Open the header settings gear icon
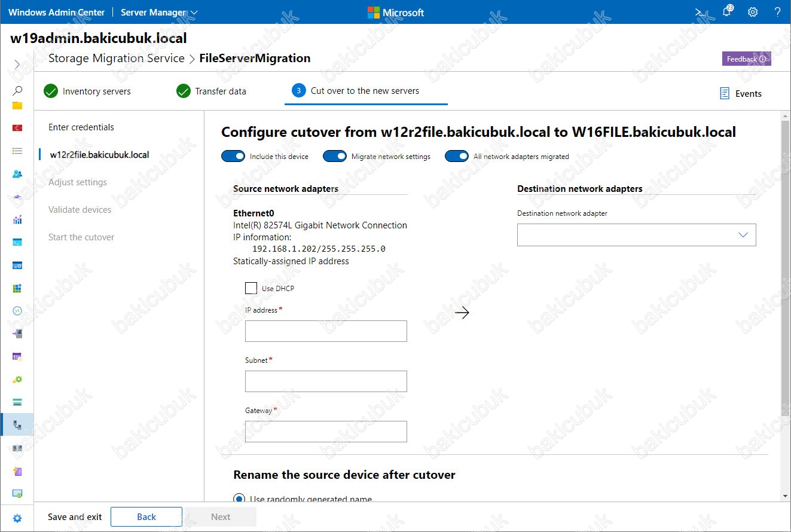Image resolution: width=791 pixels, height=532 pixels. point(753,12)
